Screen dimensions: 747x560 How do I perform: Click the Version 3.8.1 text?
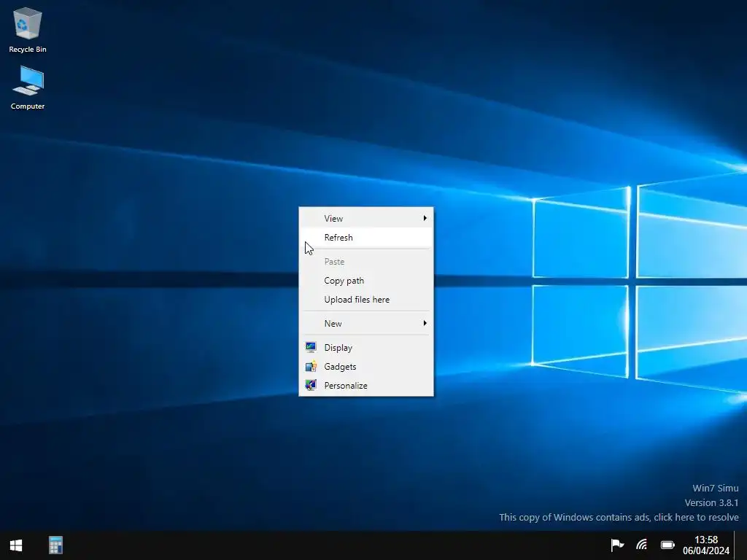click(x=711, y=503)
